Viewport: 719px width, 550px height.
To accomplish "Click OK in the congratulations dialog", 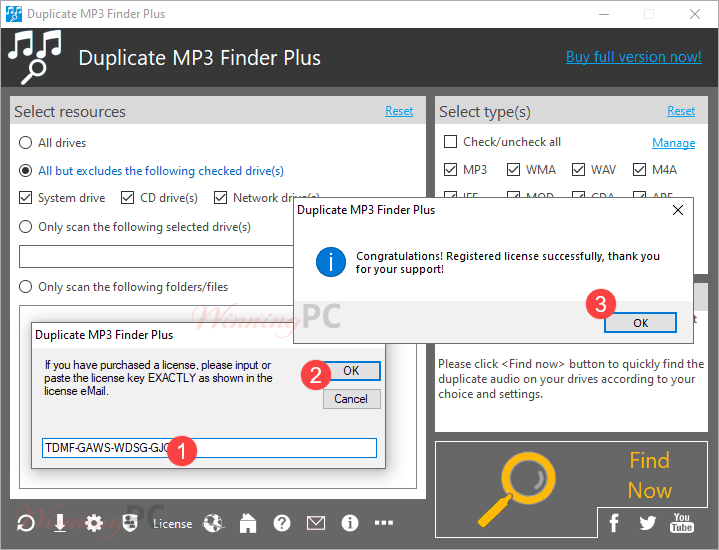I will 641,323.
